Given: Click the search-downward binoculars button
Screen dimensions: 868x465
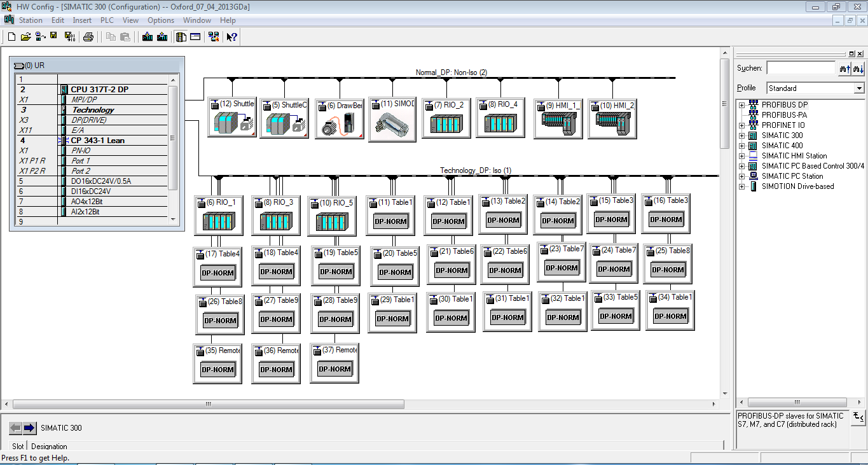Looking at the screenshot, I should (858, 68).
